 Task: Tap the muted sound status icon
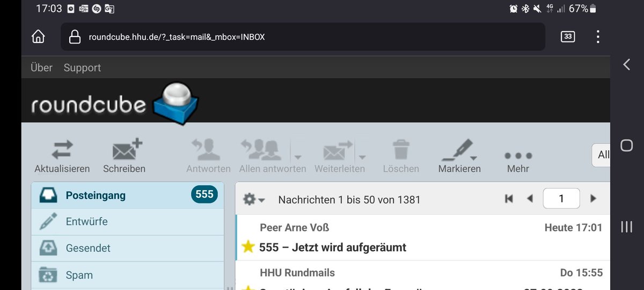[537, 9]
